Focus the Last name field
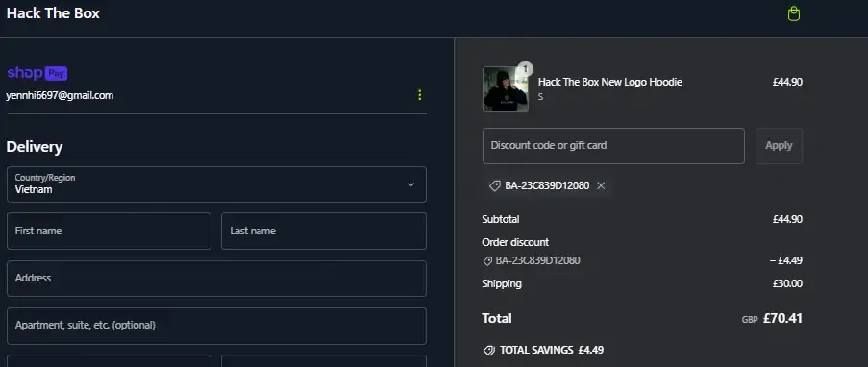868x367 pixels. click(323, 231)
